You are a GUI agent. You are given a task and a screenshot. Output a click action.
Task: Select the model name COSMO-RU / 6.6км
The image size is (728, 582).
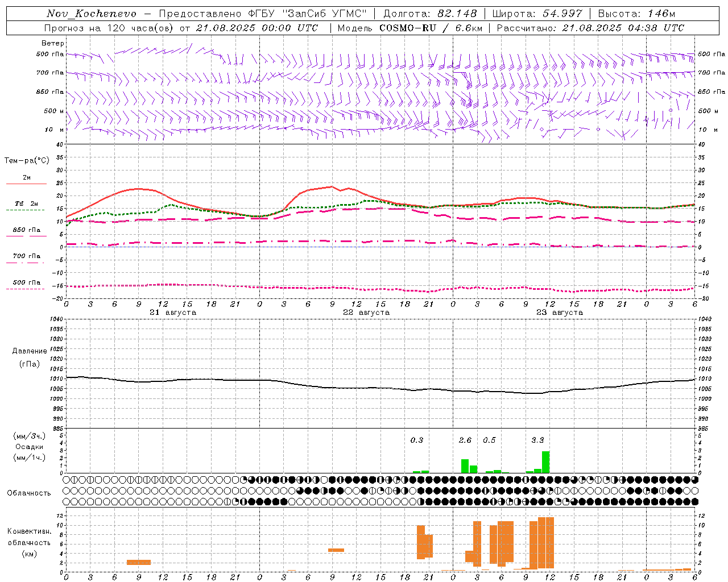(x=431, y=28)
